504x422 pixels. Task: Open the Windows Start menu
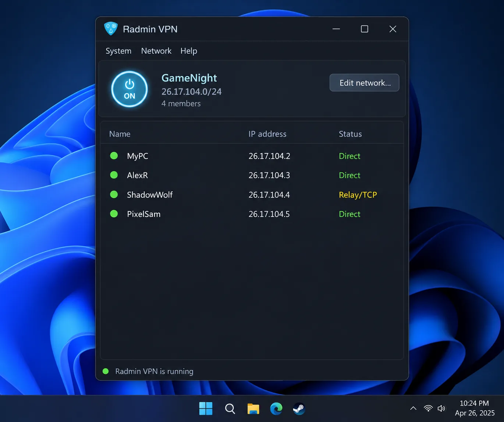coord(206,408)
